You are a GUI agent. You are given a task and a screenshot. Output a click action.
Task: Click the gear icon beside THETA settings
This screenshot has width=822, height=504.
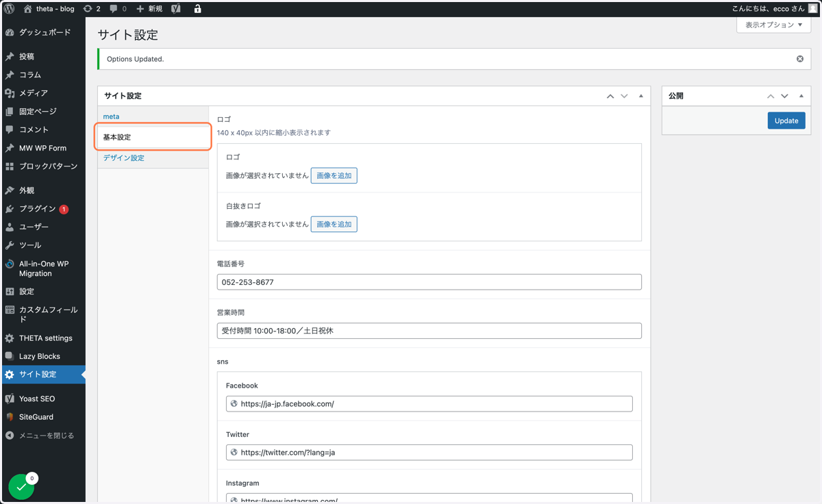point(10,338)
